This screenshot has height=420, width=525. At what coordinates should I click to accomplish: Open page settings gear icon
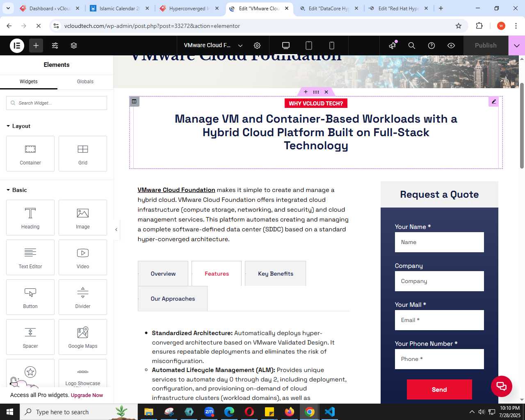tap(257, 46)
